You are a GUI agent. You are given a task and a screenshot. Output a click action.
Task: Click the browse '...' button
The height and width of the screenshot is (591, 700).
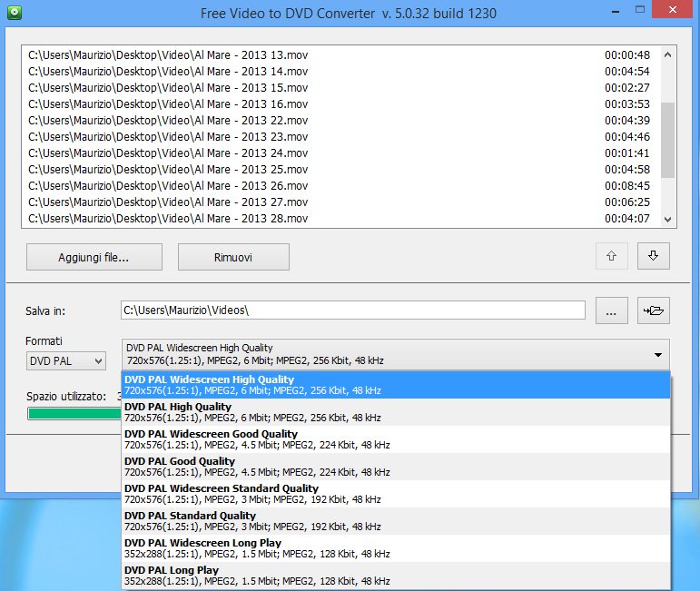pyautogui.click(x=611, y=310)
